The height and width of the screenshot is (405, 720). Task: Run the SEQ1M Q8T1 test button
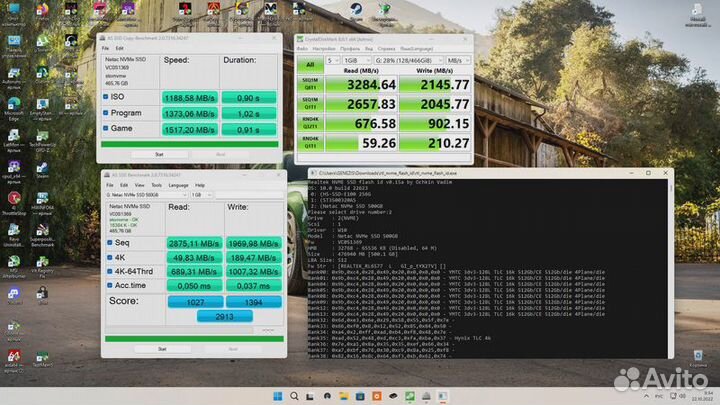tap(310, 84)
